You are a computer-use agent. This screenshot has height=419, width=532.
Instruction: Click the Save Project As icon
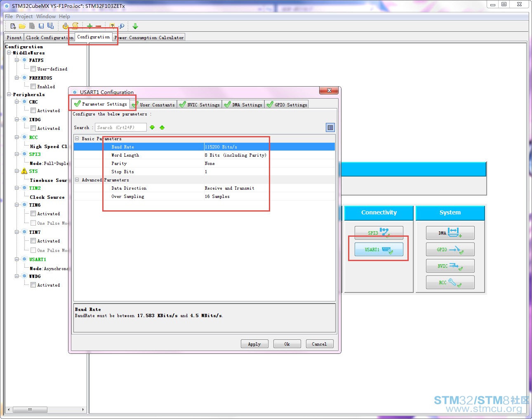click(50, 26)
